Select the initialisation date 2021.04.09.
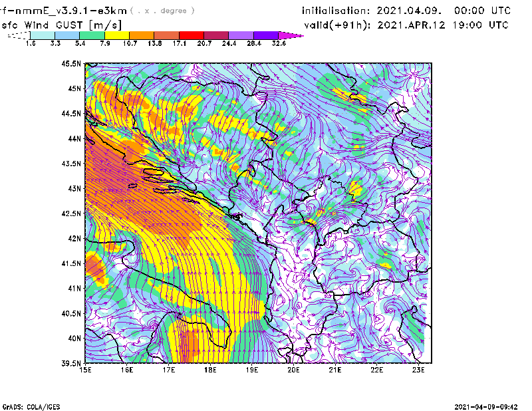The height and width of the screenshot is (411, 532). click(409, 11)
